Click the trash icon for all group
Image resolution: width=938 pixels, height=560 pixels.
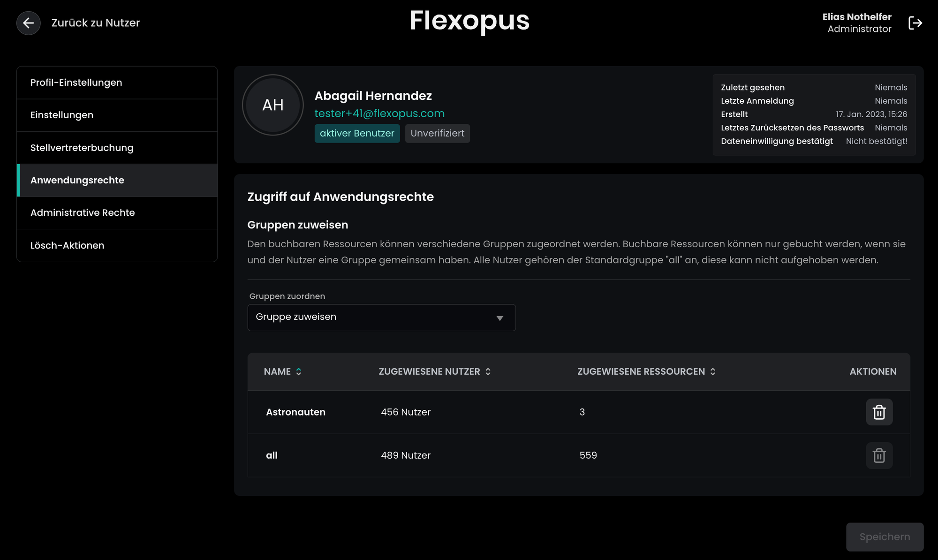[x=879, y=455]
